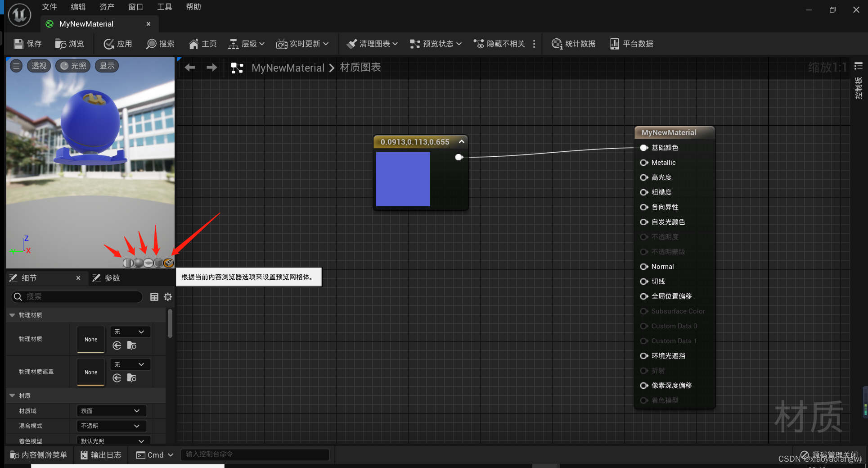Open the 工具 menu
Viewport: 868px width, 468px height.
click(165, 7)
